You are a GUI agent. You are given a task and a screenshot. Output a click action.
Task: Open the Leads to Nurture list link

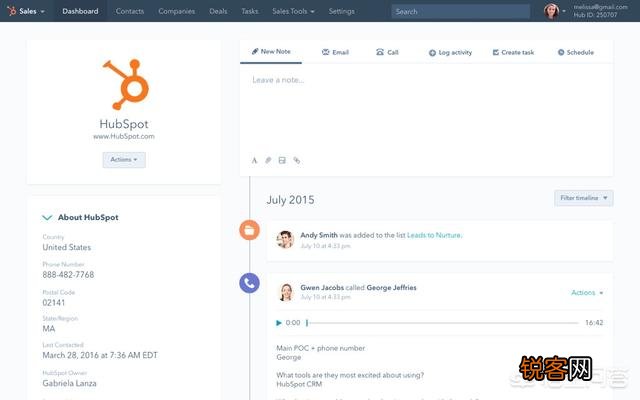[x=434, y=235]
